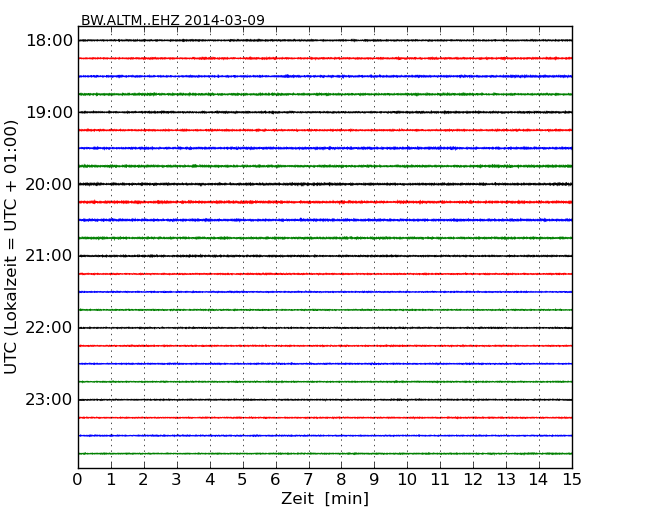Image resolution: width=650 pixels, height=520 pixels.
Task: Select the red trace directly below 18:00
Action: [x=325, y=58]
